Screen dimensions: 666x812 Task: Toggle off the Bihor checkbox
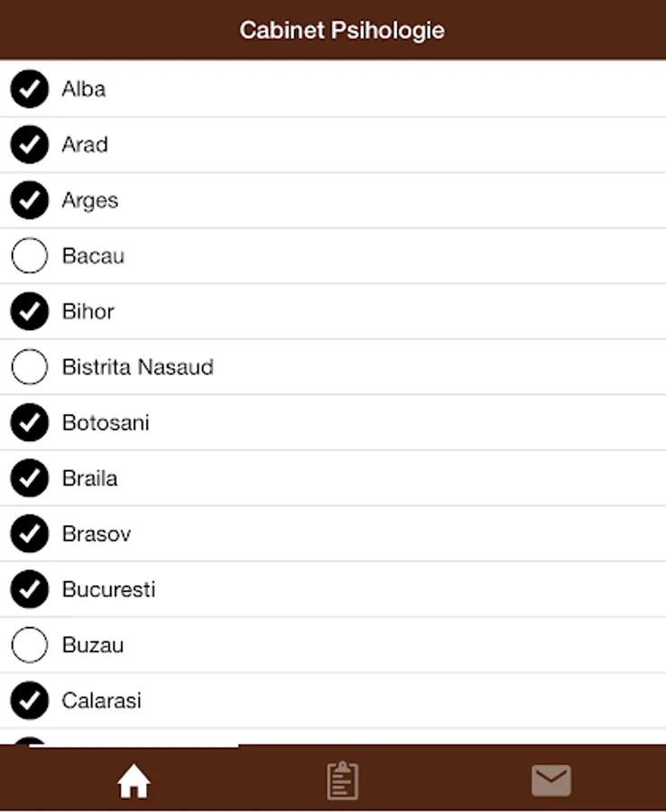point(30,311)
